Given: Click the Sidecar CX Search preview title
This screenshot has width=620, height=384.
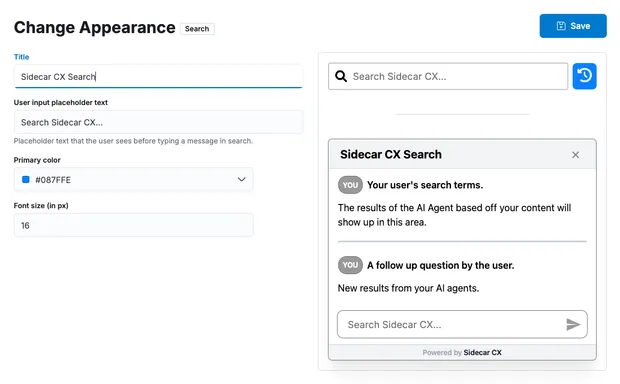Looking at the screenshot, I should [391, 154].
